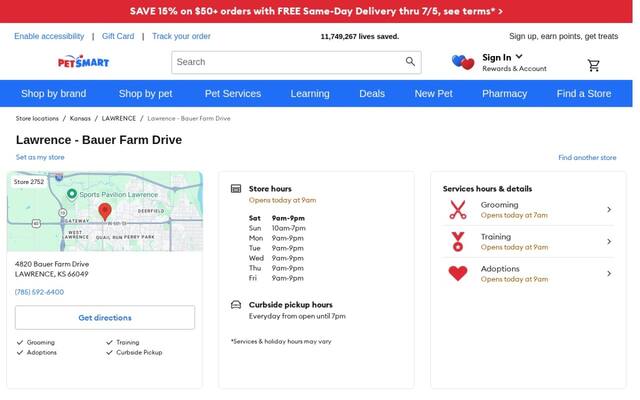Click Store locations breadcrumb
Viewport: 640px width, 400px height.
tap(37, 118)
